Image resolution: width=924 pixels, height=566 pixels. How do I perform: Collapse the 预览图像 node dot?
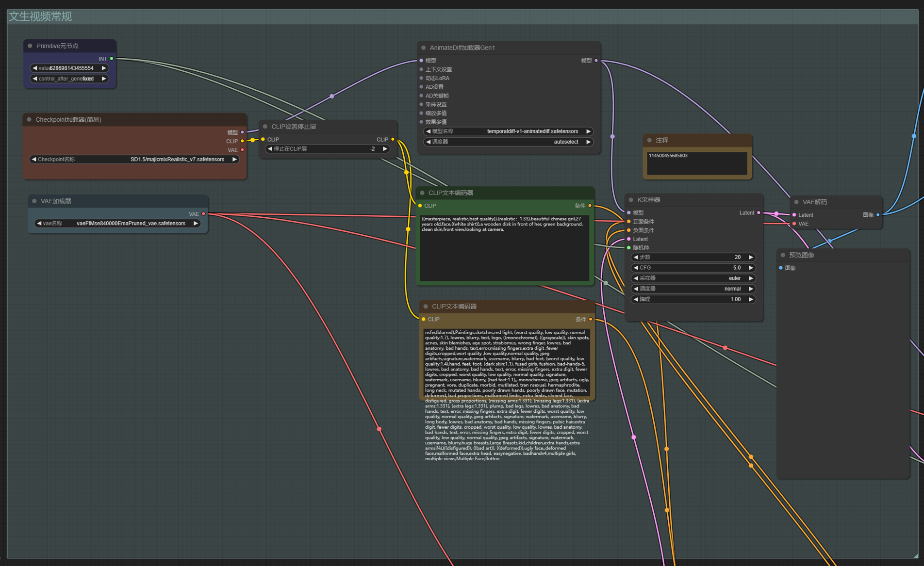click(783, 255)
